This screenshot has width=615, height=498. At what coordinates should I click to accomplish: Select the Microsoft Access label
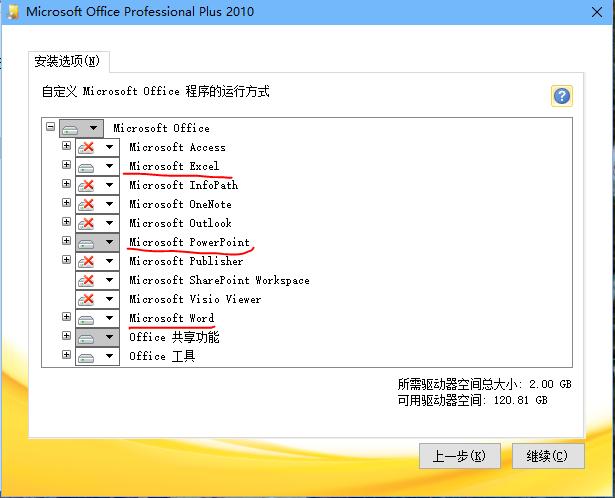point(178,147)
